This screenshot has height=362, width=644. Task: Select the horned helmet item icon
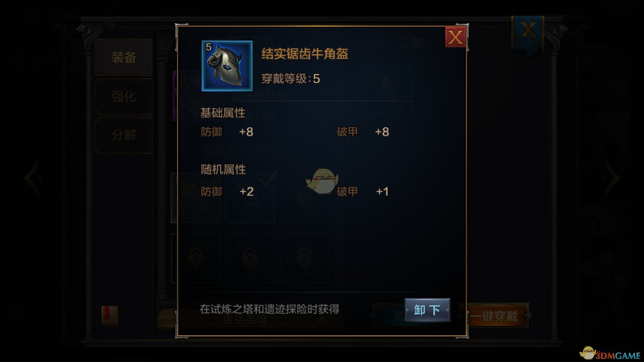pyautogui.click(x=227, y=66)
